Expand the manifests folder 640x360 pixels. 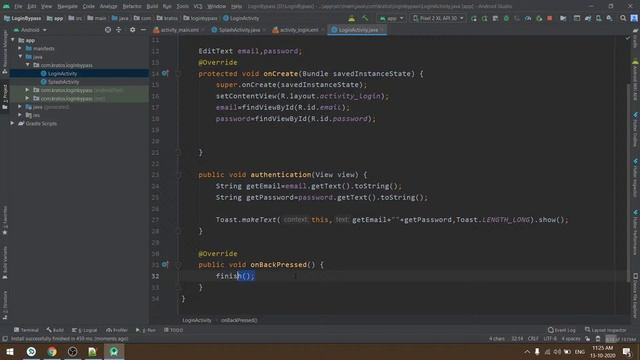[20, 48]
